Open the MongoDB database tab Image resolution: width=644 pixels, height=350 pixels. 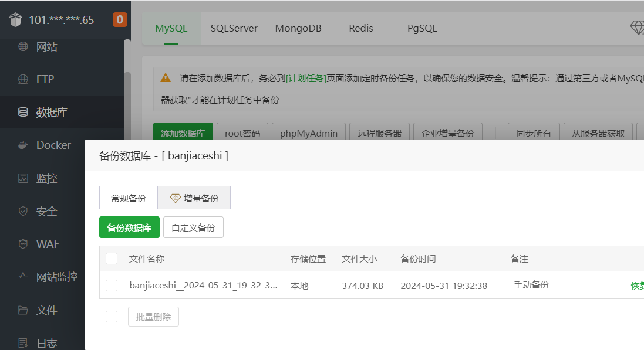298,28
